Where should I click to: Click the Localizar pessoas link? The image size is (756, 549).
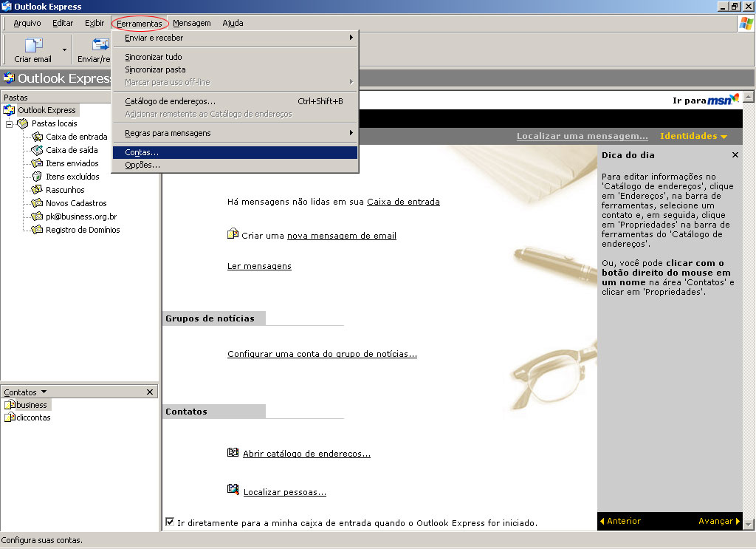tap(285, 492)
